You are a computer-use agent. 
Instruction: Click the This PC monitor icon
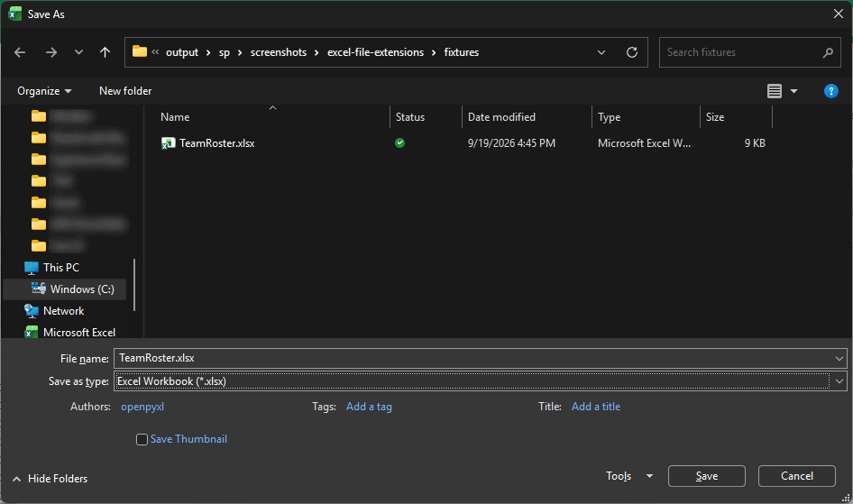click(x=32, y=268)
